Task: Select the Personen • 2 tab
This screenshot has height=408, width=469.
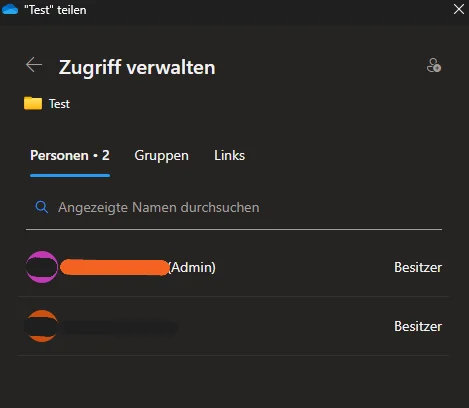Action: pos(70,156)
